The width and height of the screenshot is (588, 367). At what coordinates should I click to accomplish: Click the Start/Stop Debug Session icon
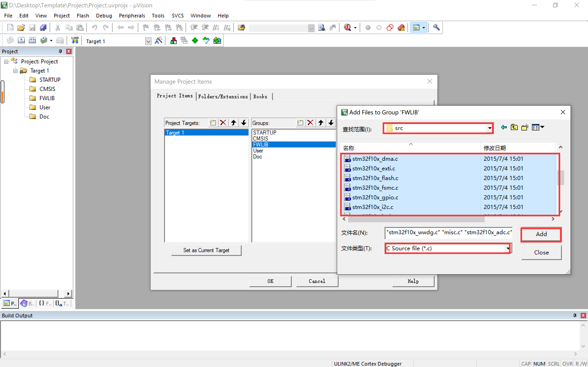click(x=348, y=27)
